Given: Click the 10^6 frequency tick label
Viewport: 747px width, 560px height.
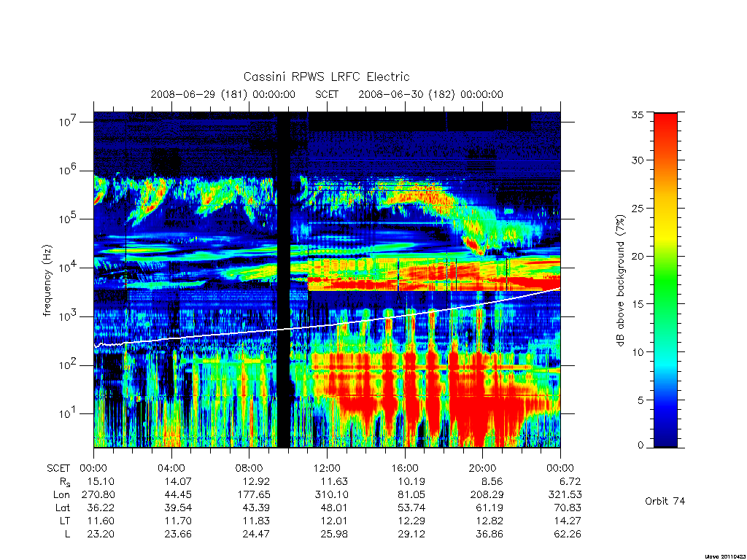Looking at the screenshot, I should coord(69,169).
